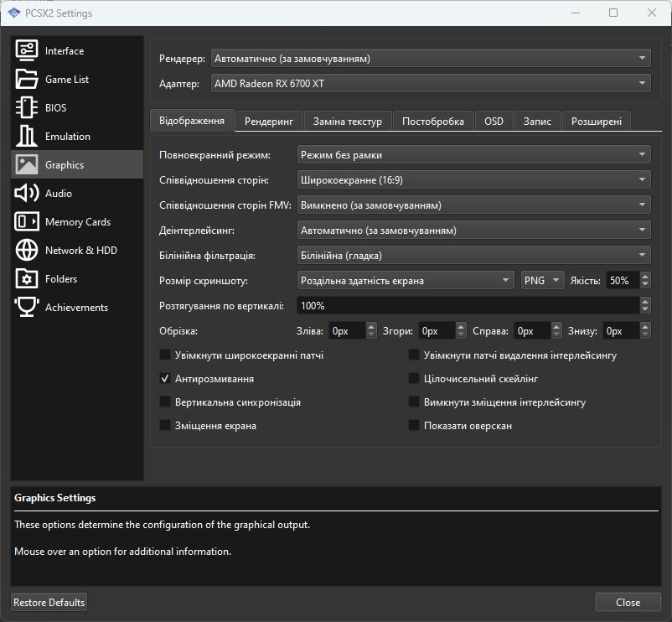Image resolution: width=672 pixels, height=622 pixels.
Task: Open the Network & HDD globe icon
Action: (27, 250)
